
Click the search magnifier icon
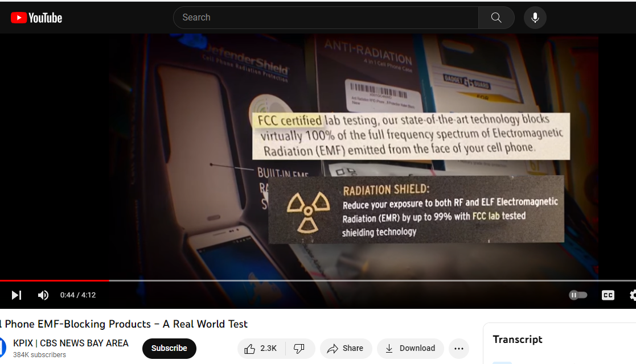tap(495, 17)
